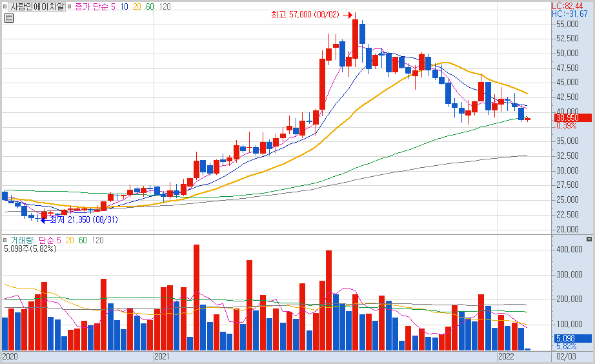This screenshot has width=595, height=364.
Task: Toggle the square marker before 사람인에이치알
Action: 5,6
